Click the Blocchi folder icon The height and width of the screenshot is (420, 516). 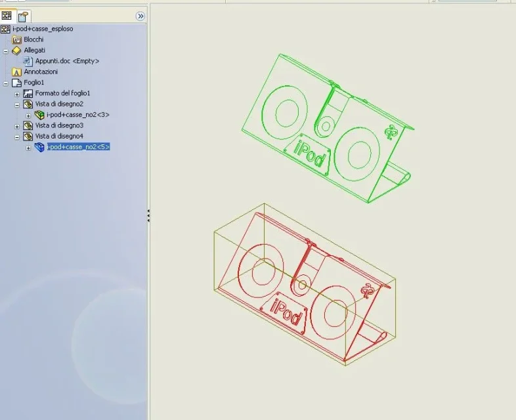click(x=16, y=40)
